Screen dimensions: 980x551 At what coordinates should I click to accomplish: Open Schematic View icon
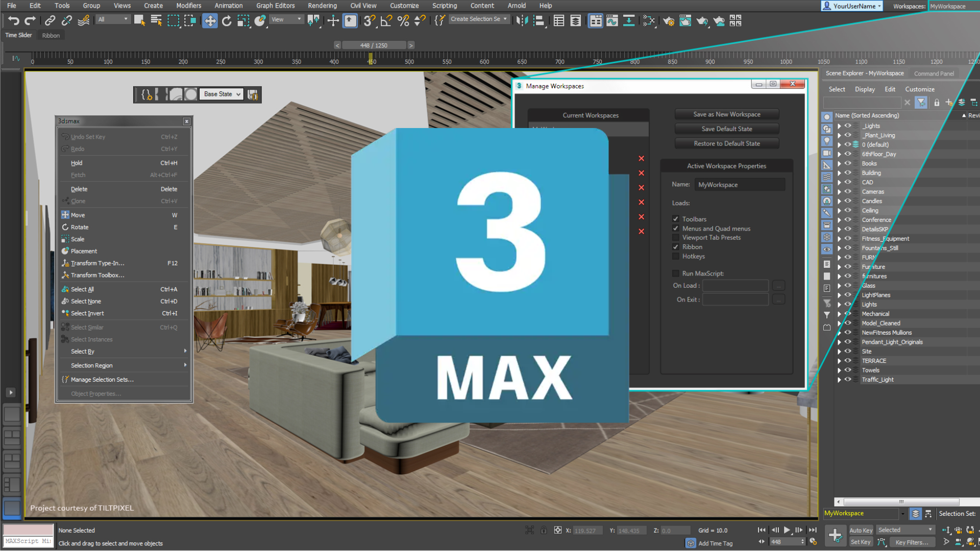click(x=629, y=20)
